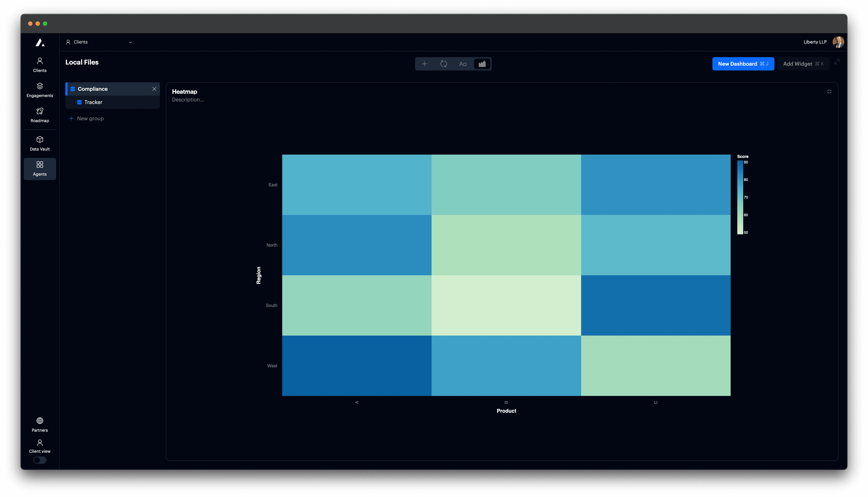Click the New Dashboard button

click(x=743, y=64)
